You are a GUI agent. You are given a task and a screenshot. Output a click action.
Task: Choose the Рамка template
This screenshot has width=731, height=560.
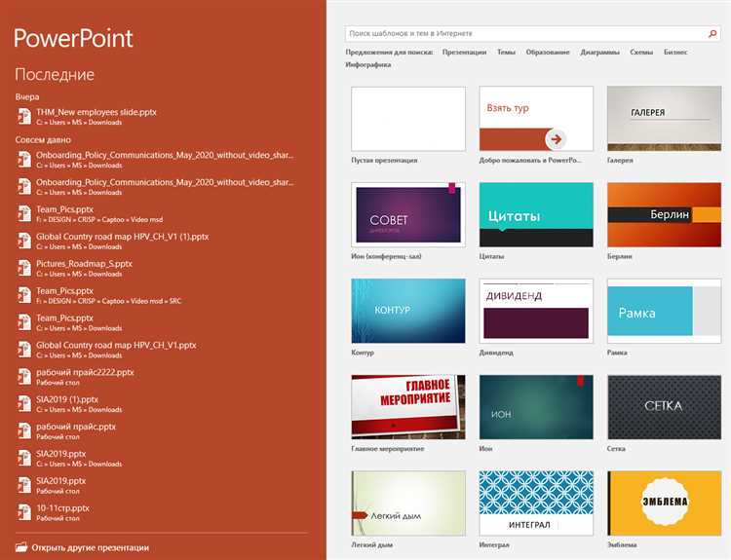(x=664, y=312)
